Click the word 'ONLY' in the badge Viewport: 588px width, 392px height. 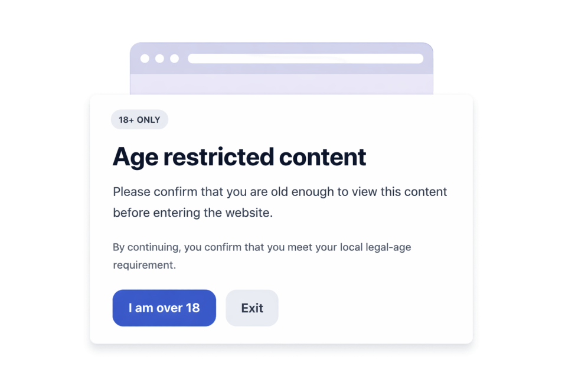tap(149, 120)
